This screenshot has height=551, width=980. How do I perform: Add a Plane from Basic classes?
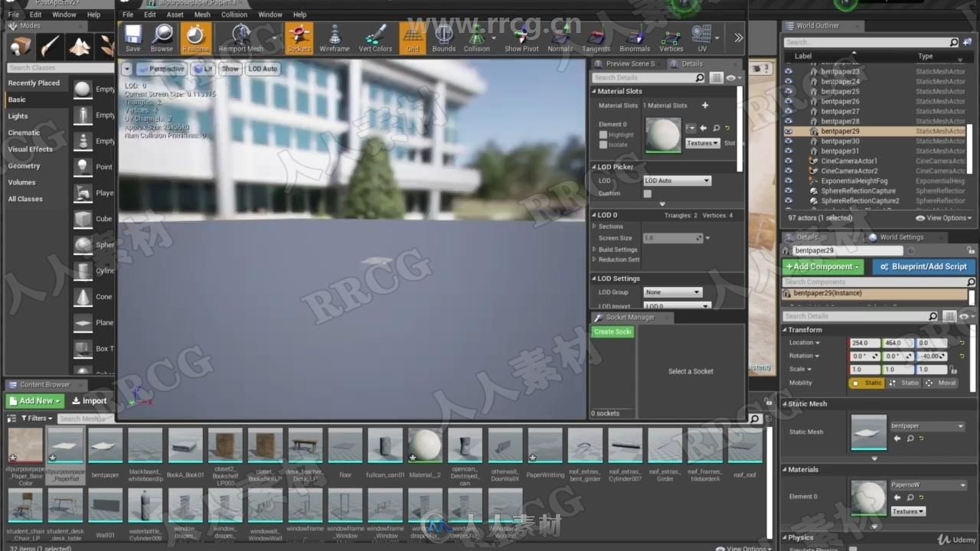[x=93, y=323]
